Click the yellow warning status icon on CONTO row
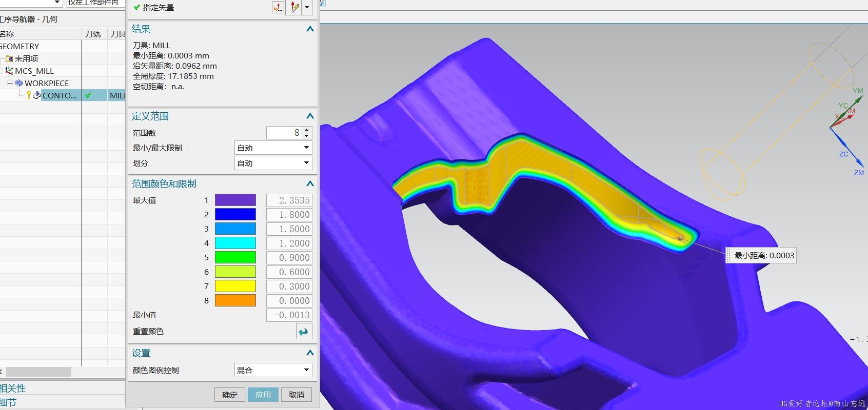 click(x=29, y=95)
